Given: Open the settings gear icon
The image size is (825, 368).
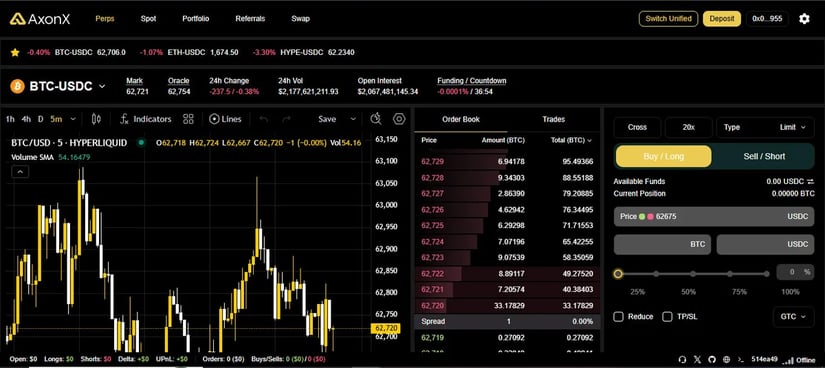Looking at the screenshot, I should tap(804, 19).
